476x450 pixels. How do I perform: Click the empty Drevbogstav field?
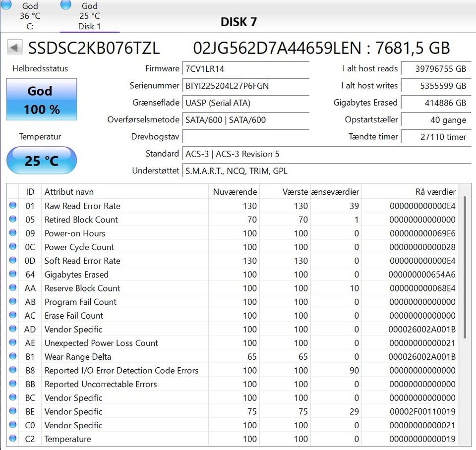coord(245,137)
